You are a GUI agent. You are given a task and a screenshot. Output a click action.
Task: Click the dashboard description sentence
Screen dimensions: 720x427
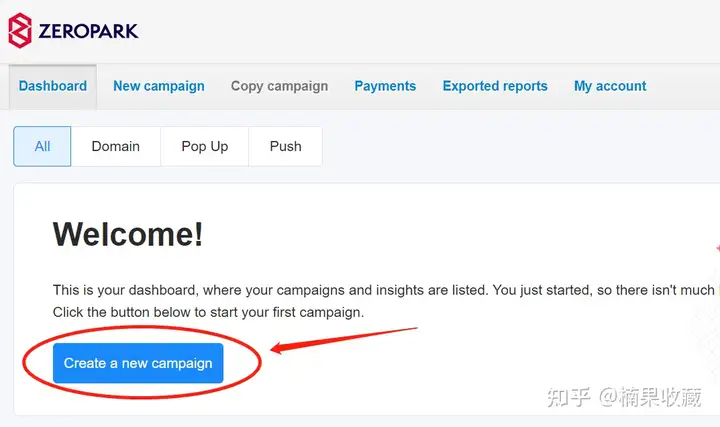pos(383,290)
